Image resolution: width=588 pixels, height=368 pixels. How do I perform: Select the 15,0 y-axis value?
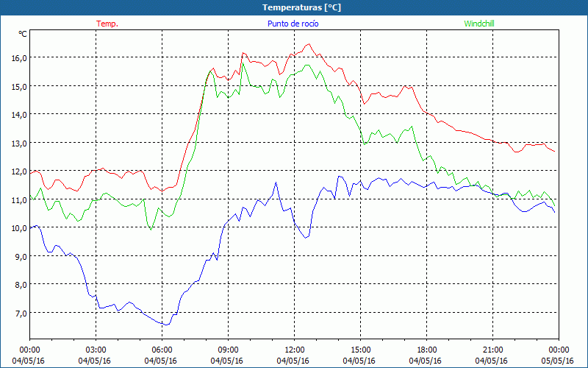[x=19, y=87]
